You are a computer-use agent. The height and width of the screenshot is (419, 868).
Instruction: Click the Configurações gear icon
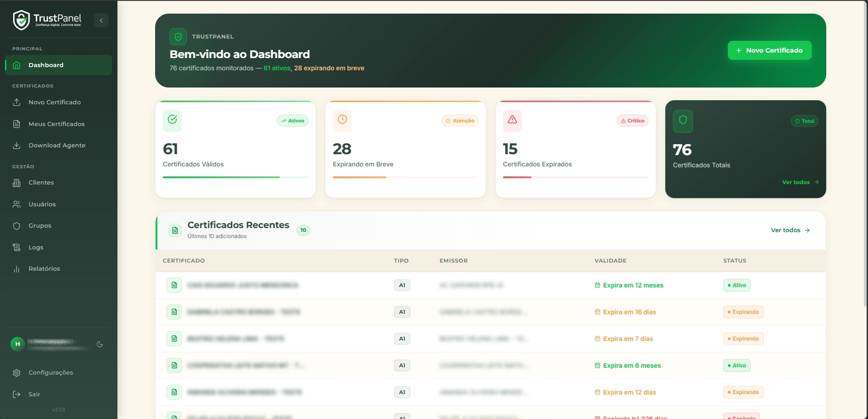(17, 373)
